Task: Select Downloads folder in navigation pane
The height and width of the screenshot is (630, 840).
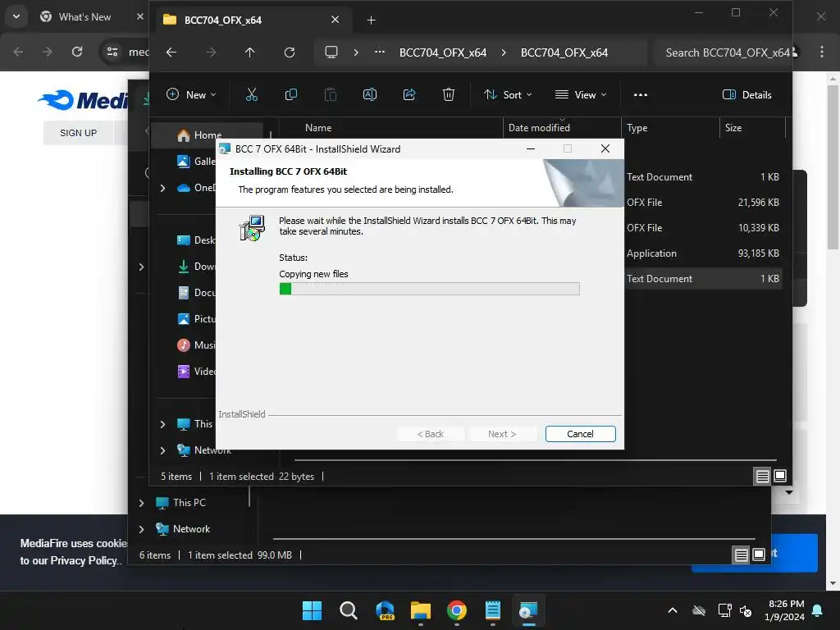Action: click(196, 267)
